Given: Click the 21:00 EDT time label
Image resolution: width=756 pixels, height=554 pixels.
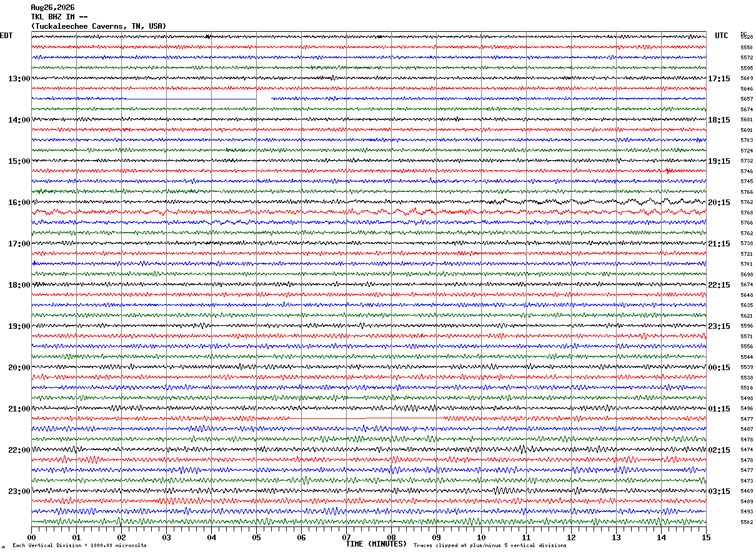Looking at the screenshot, I should coord(19,409).
